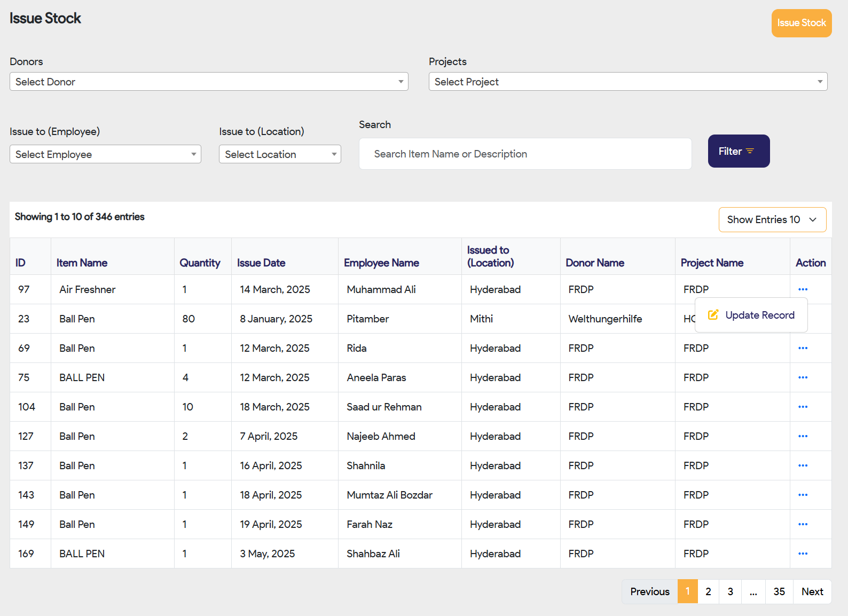This screenshot has height=616, width=848.
Task: Open the Select Project dropdown
Action: 627,82
